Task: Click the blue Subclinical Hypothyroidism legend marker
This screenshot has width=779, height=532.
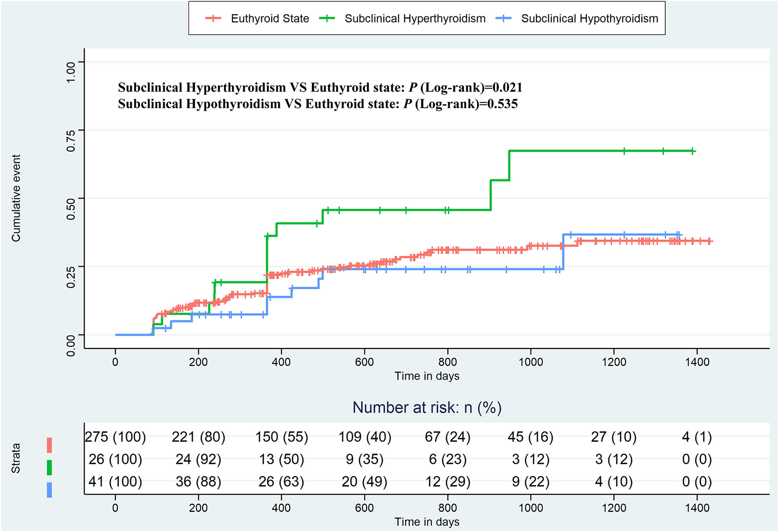Action: point(503,18)
